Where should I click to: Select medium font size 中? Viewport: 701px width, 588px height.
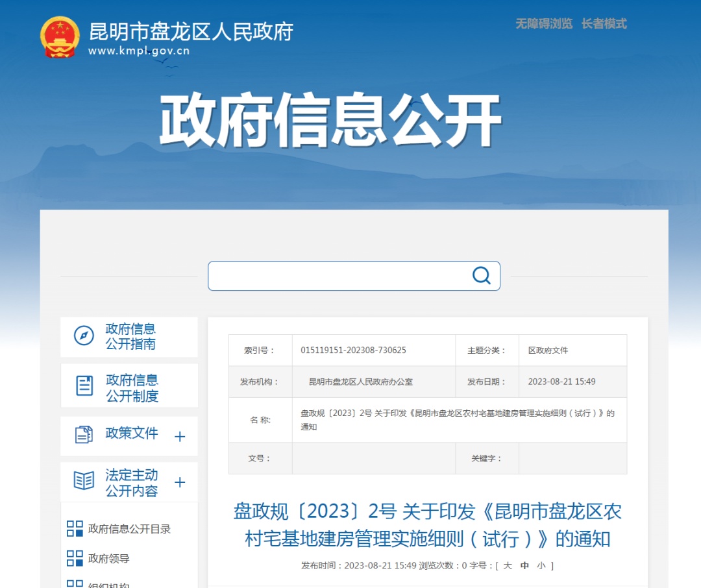(x=524, y=566)
